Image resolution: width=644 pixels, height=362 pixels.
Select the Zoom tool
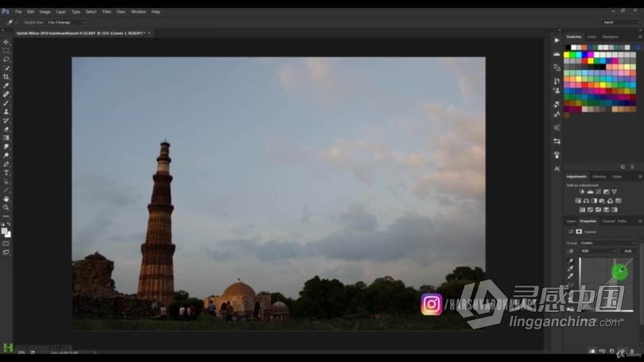[x=6, y=208]
